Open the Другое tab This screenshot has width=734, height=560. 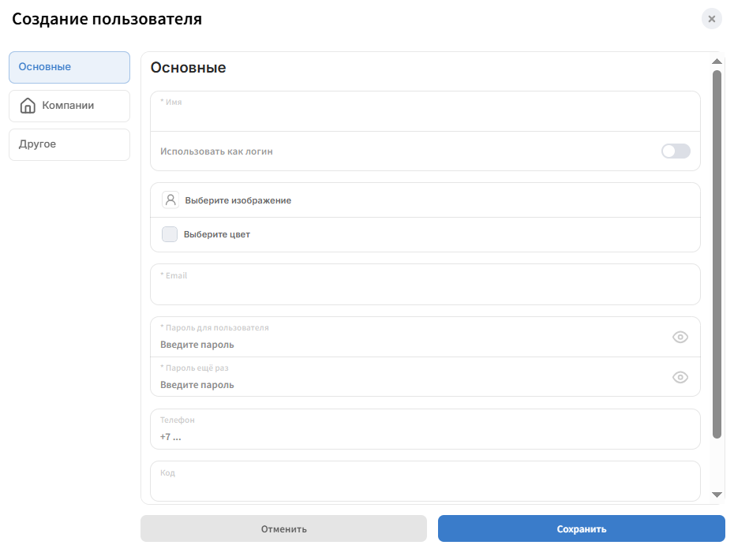point(69,145)
